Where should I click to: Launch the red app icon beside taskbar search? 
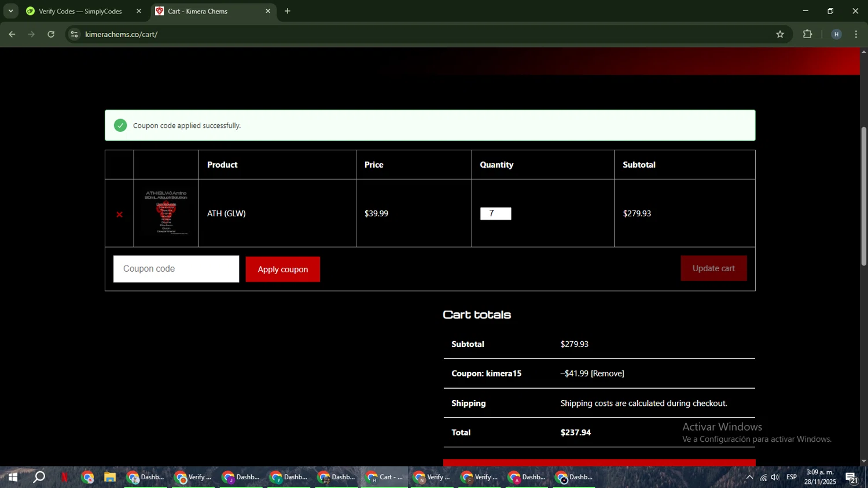click(64, 478)
